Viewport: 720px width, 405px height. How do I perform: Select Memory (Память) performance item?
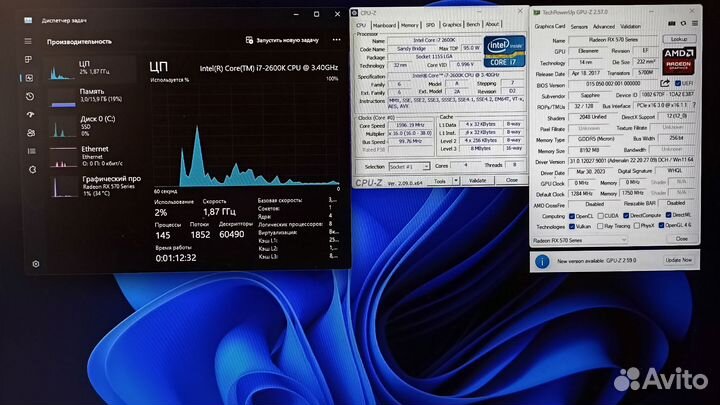(x=91, y=96)
